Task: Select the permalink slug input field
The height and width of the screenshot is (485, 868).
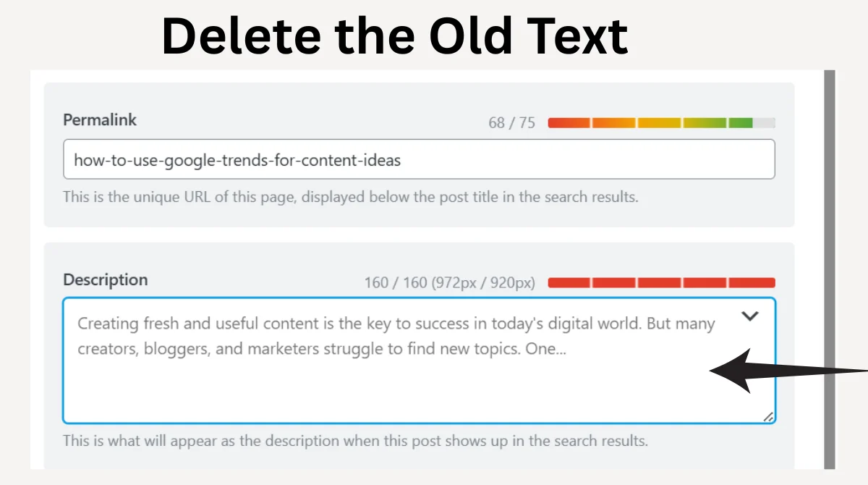Action: (x=418, y=159)
